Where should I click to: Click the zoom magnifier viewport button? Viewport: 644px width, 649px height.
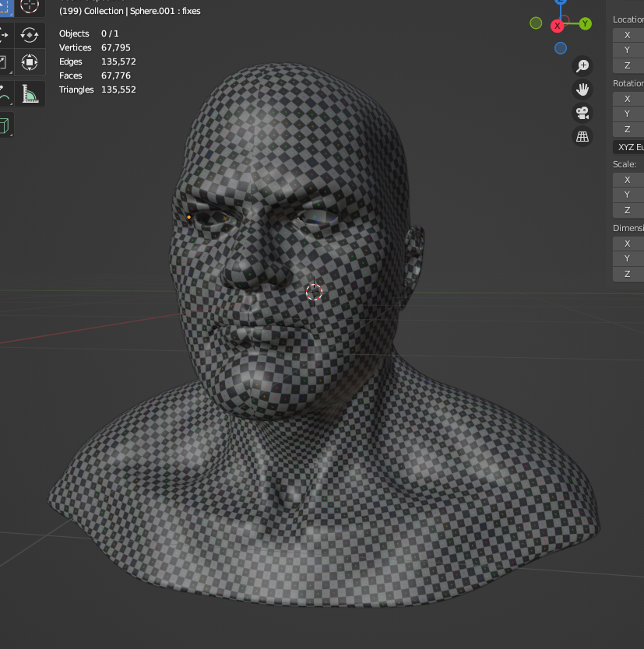tap(582, 65)
